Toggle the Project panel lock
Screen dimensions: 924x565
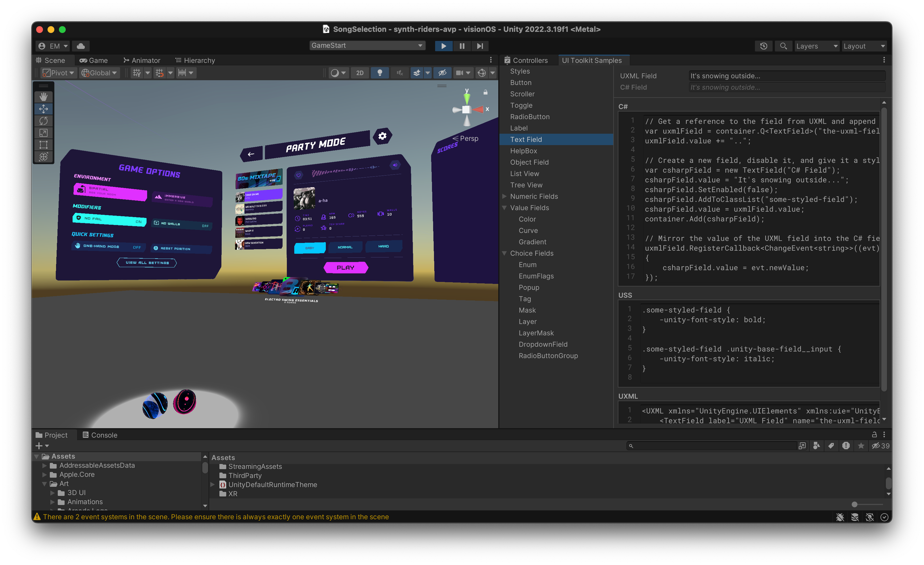coord(874,435)
